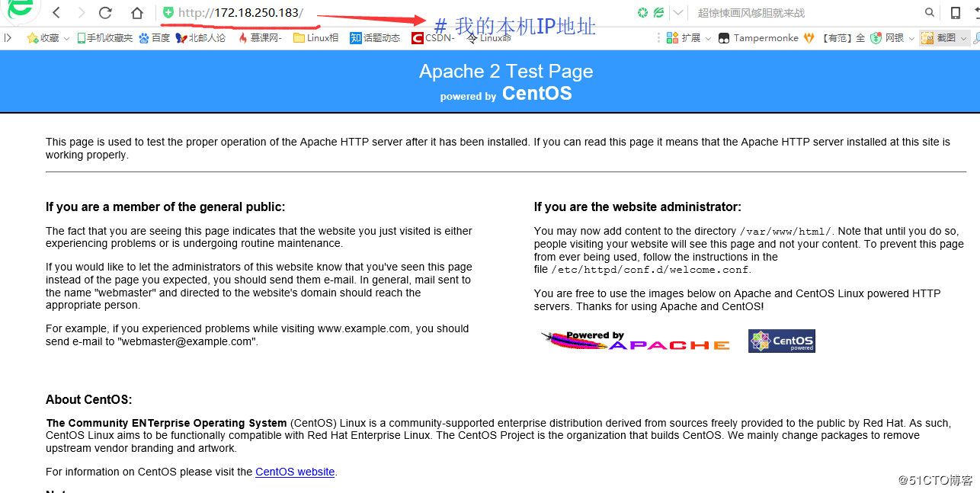Open the Linux相 bookmarks folder

coord(299,37)
